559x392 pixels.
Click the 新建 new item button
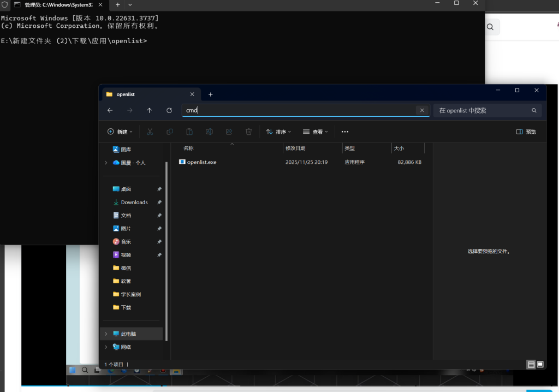pos(120,132)
